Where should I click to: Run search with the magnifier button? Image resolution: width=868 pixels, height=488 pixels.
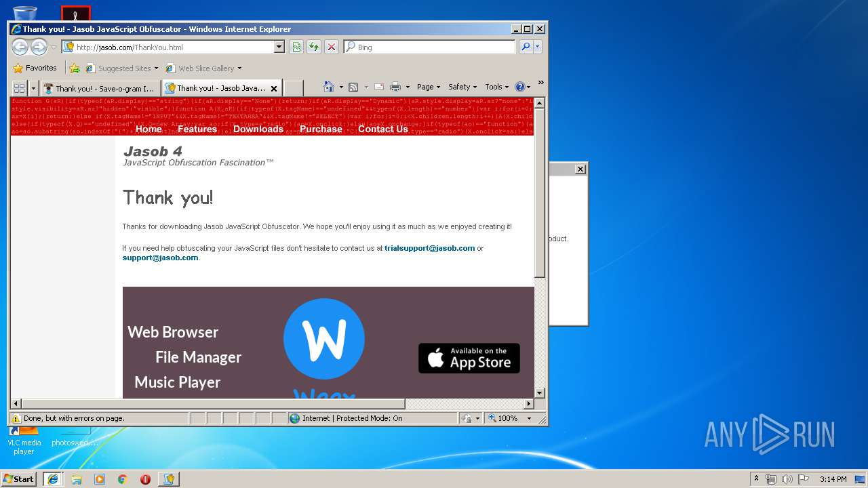coord(525,47)
